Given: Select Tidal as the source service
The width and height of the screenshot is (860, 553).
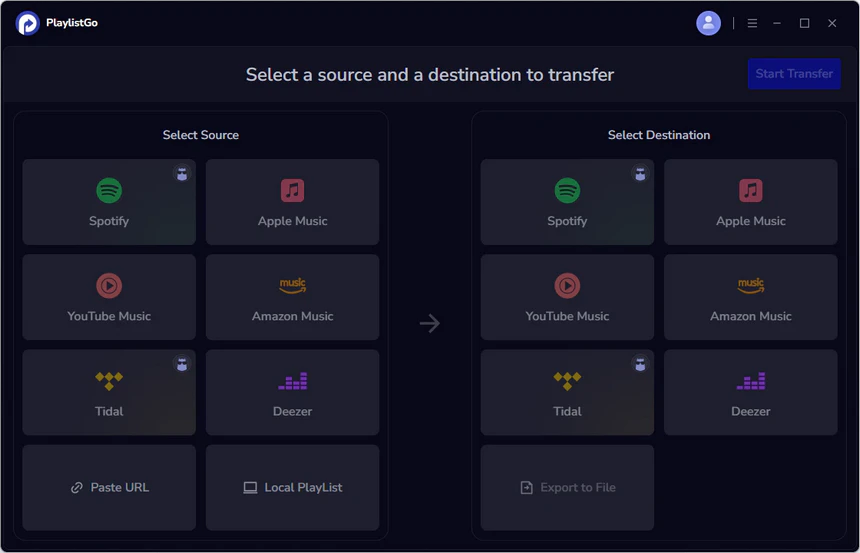Looking at the screenshot, I should click(109, 392).
